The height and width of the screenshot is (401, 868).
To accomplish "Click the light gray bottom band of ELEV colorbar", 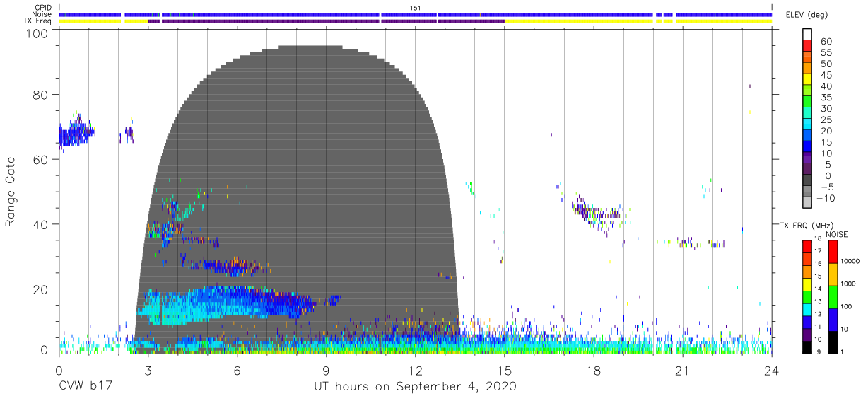I will (808, 204).
